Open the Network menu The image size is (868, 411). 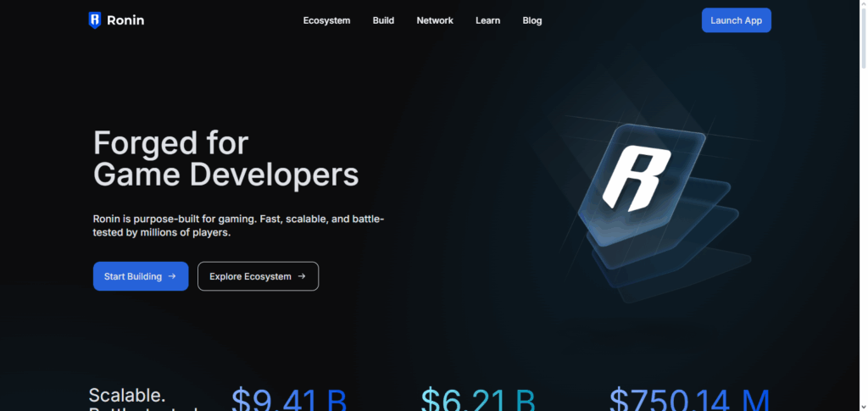point(435,20)
